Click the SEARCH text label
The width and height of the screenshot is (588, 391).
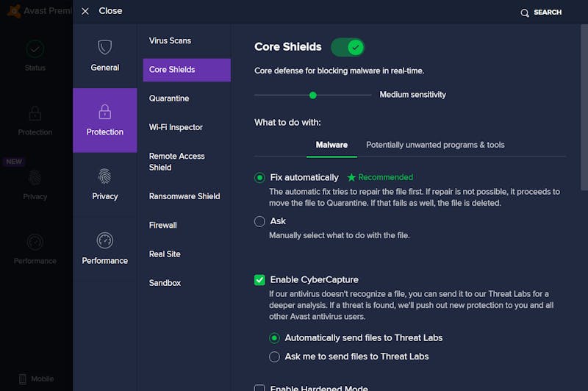548,12
